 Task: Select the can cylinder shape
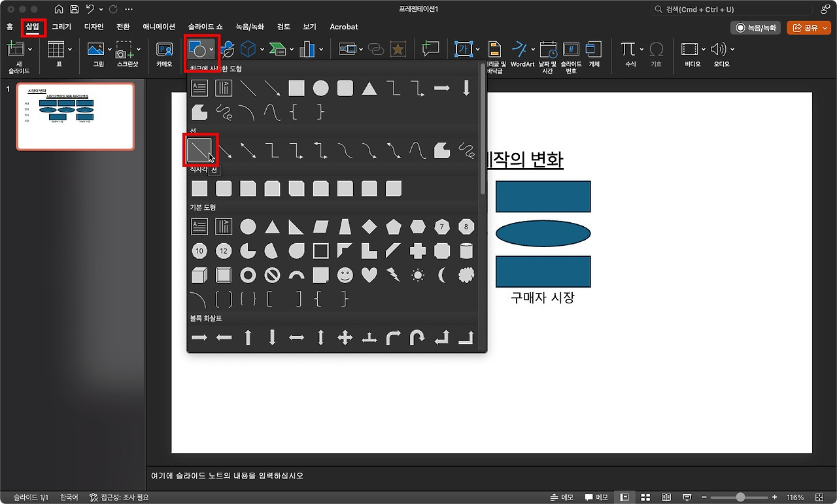tap(466, 251)
